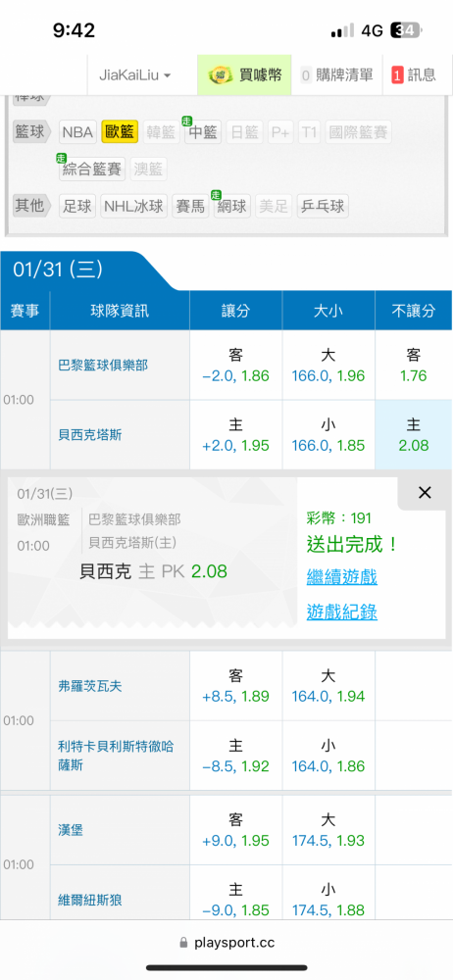Open the 訊息 red notification badge

(397, 75)
